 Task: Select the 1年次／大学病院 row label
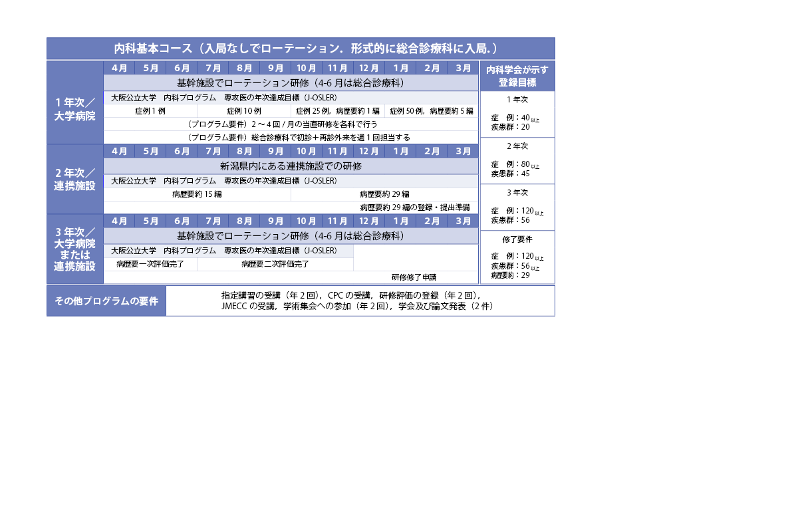click(x=74, y=108)
